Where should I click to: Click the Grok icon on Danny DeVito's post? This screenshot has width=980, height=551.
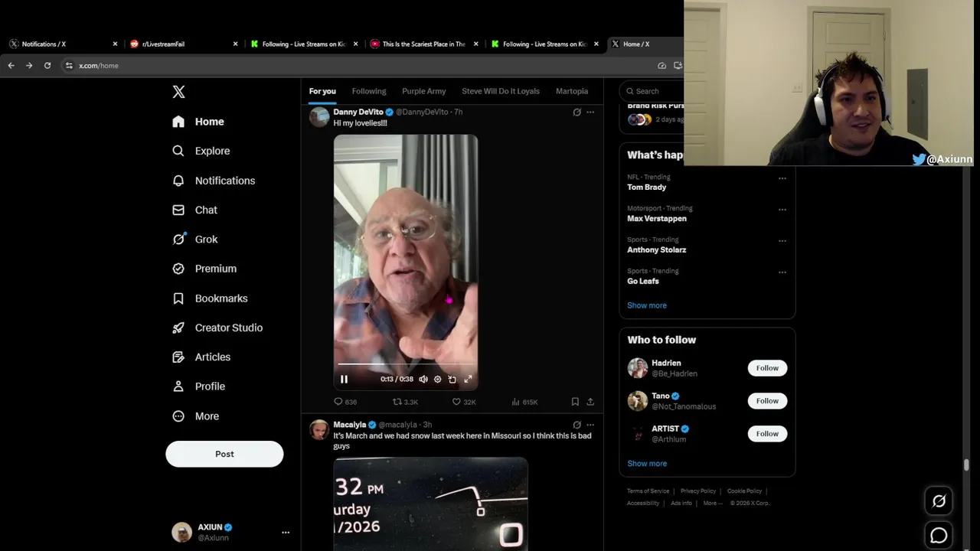pyautogui.click(x=577, y=112)
